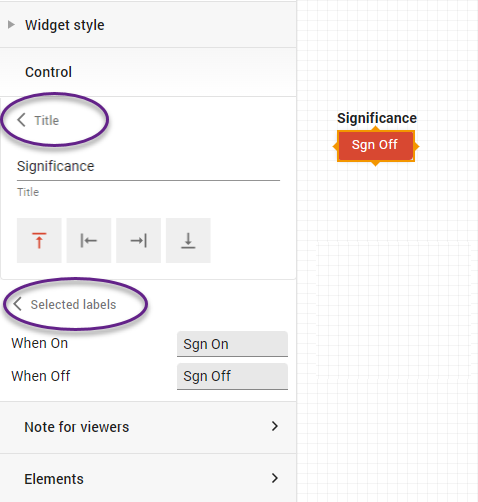The image size is (478, 502).
Task: Expand the Widget style triangle
Action: pos(11,24)
